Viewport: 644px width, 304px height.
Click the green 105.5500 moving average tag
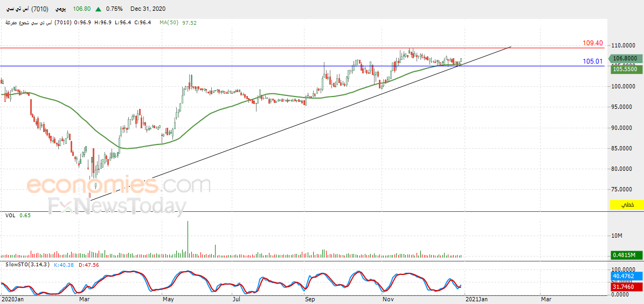click(627, 70)
